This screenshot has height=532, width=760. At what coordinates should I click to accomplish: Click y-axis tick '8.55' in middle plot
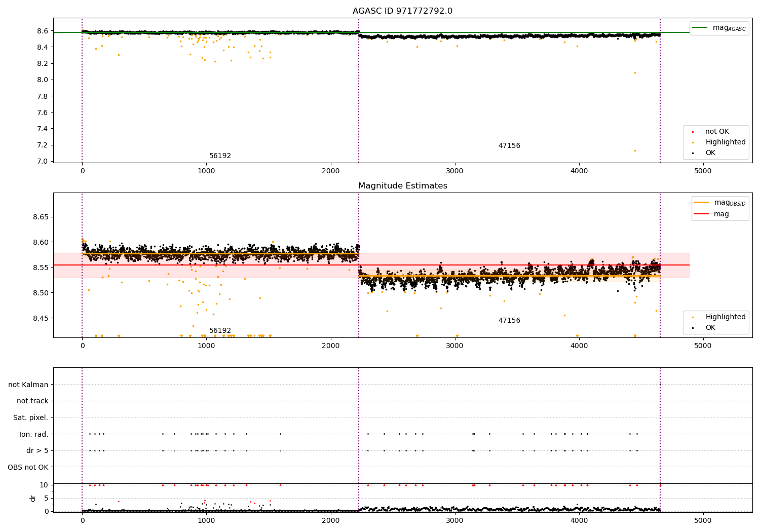(41, 268)
